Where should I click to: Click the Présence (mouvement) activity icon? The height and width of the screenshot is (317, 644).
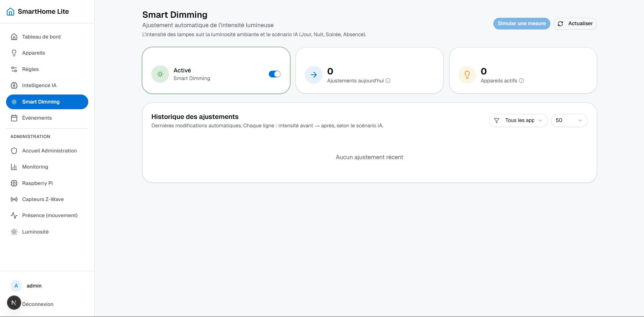coord(14,215)
